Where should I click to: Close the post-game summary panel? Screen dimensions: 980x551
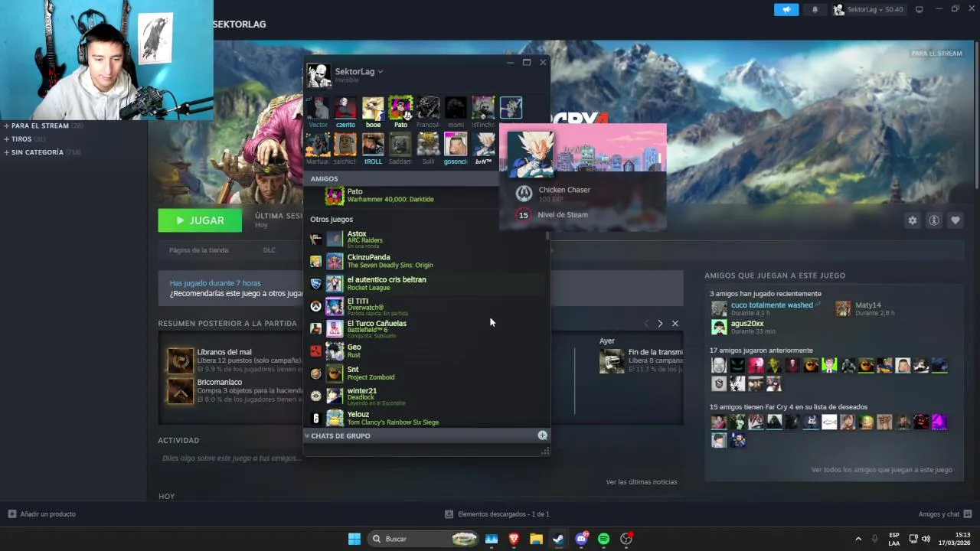coord(675,324)
